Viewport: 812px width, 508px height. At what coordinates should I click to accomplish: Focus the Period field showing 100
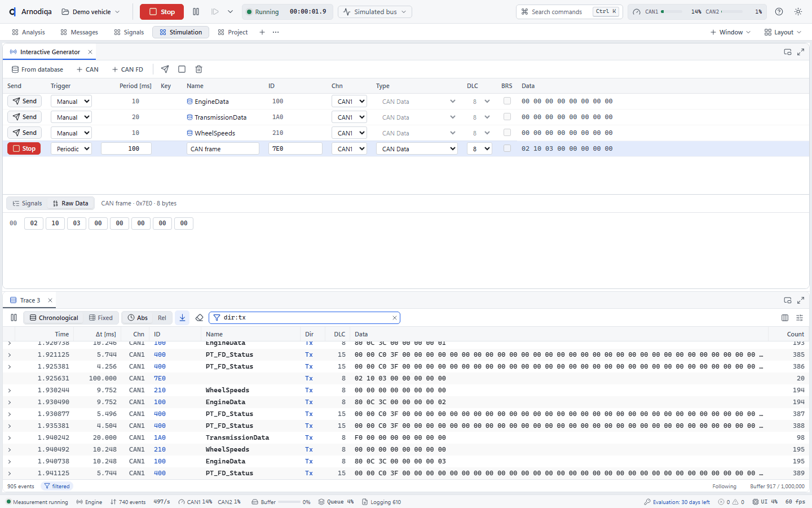126,149
